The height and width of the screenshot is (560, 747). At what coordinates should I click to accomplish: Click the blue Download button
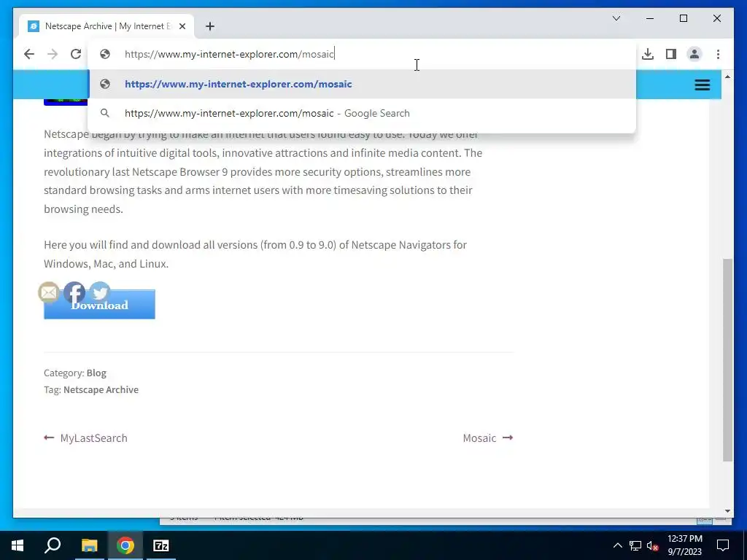[x=99, y=305]
